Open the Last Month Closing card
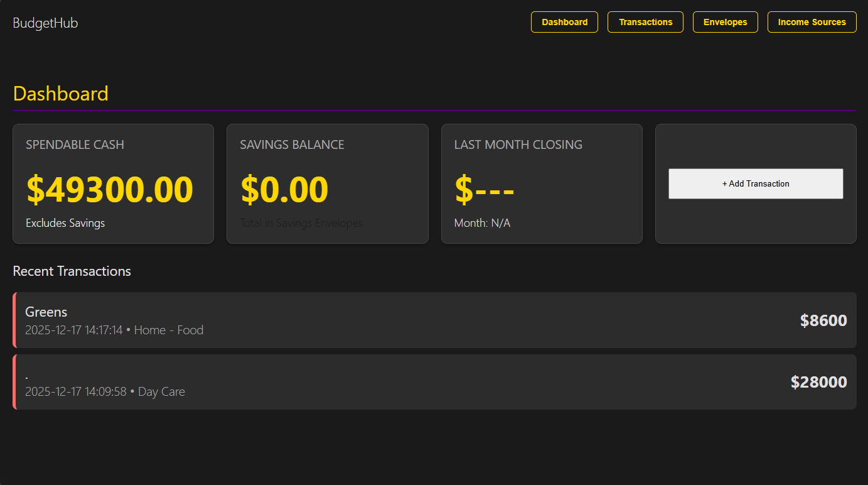Screen dimensions: 868x485 542,183
